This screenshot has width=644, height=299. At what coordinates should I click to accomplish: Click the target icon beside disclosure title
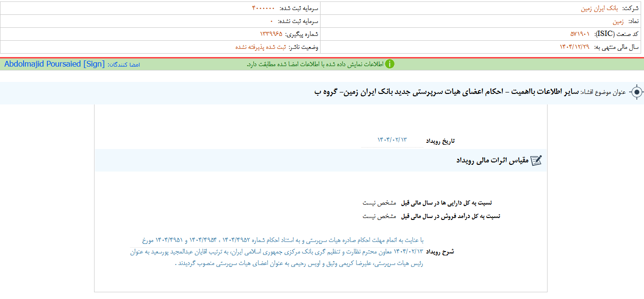pyautogui.click(x=636, y=92)
